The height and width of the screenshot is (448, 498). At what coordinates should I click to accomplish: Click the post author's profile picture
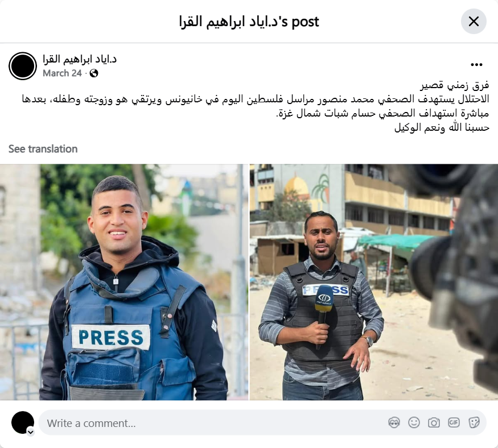pos(23,66)
